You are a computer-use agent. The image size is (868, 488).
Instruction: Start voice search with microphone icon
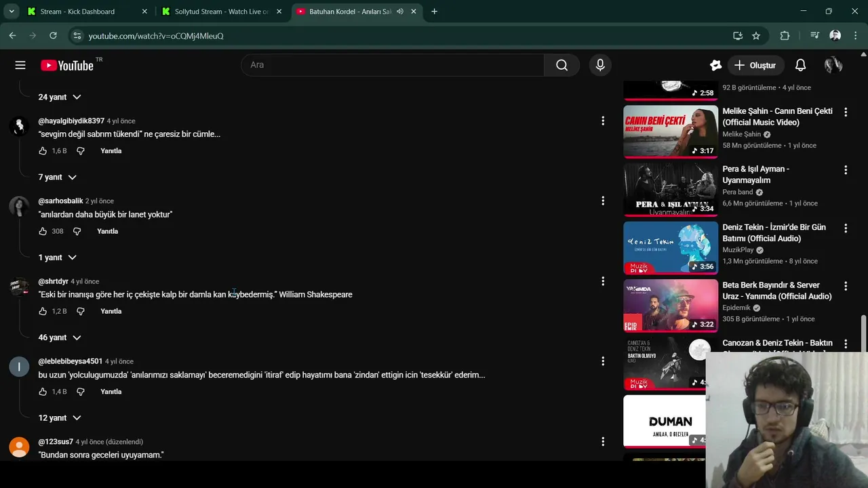(x=600, y=65)
